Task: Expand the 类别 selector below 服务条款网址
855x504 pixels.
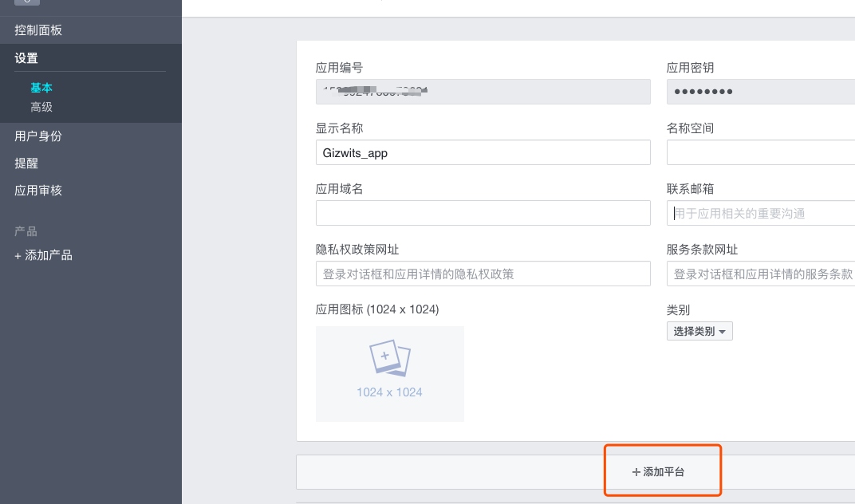Action: [x=699, y=331]
